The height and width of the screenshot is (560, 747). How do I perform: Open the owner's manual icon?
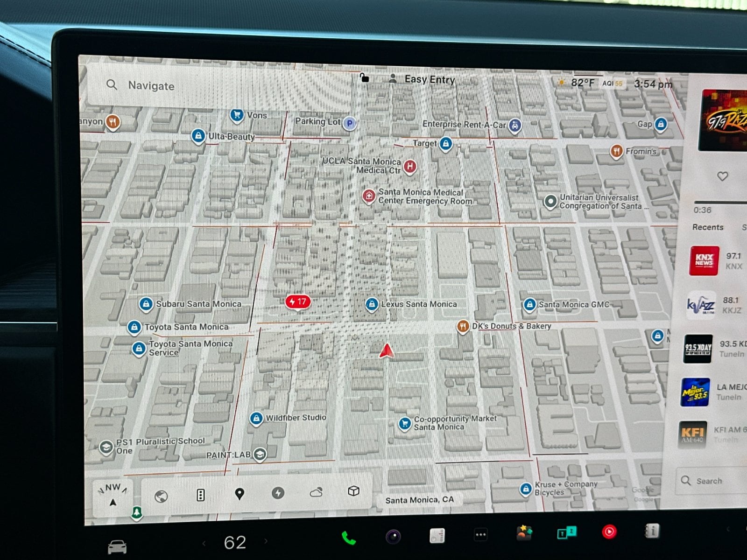click(652, 531)
